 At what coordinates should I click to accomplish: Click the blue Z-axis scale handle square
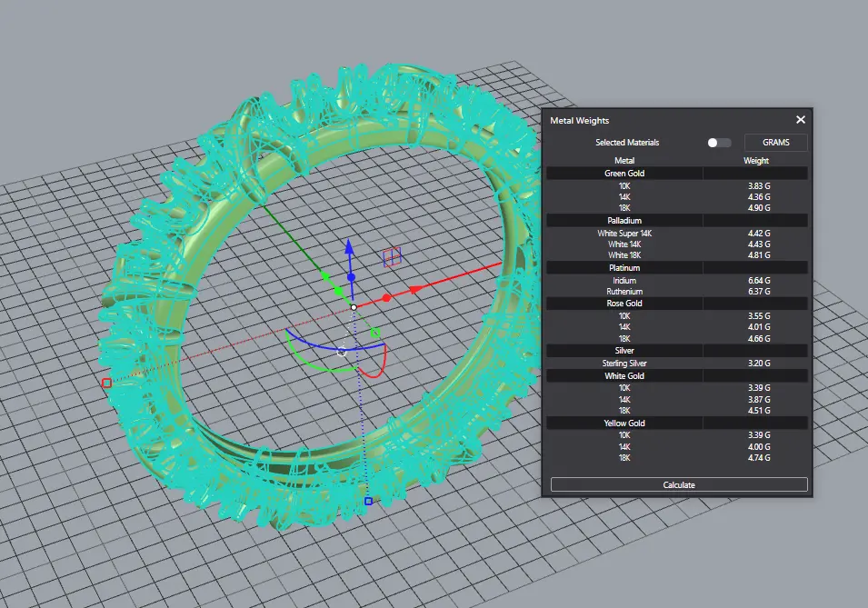click(369, 501)
